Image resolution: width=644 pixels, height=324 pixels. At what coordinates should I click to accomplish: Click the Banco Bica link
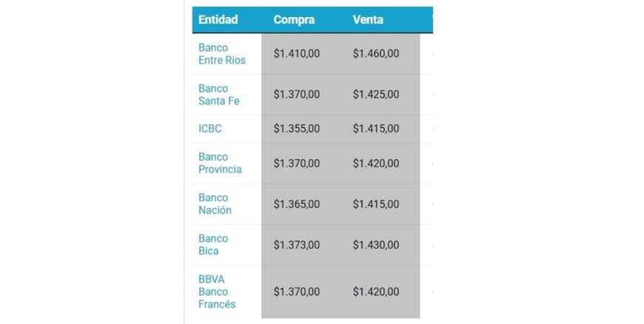(x=213, y=244)
